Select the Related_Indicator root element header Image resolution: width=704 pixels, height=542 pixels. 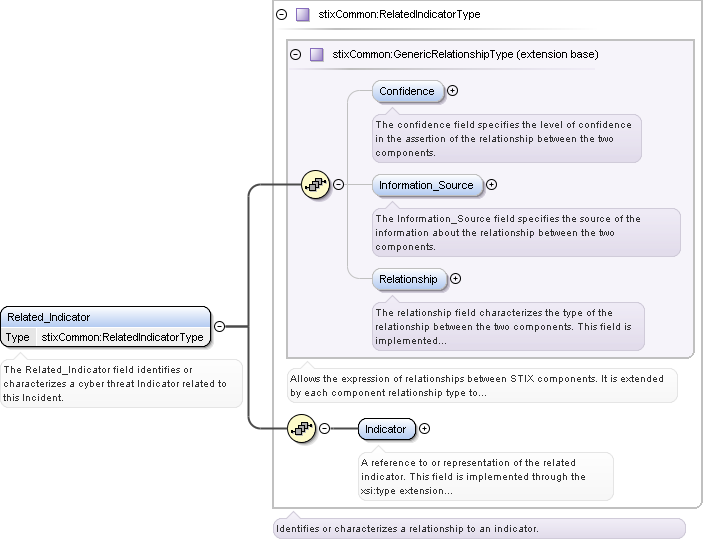[105, 317]
